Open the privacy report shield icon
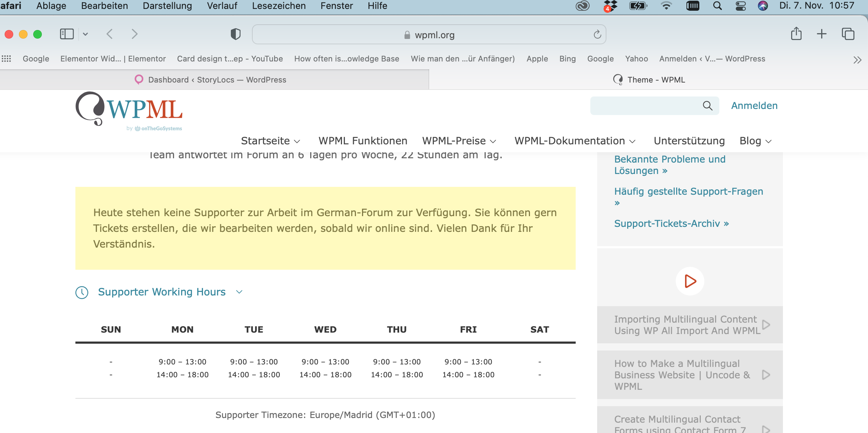The image size is (868, 433). [x=235, y=34]
